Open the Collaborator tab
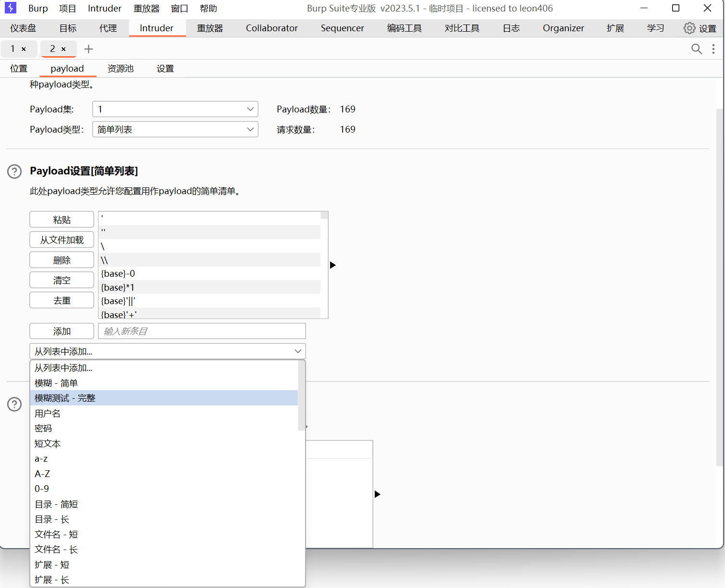Viewport: 725px width, 588px height. click(271, 28)
